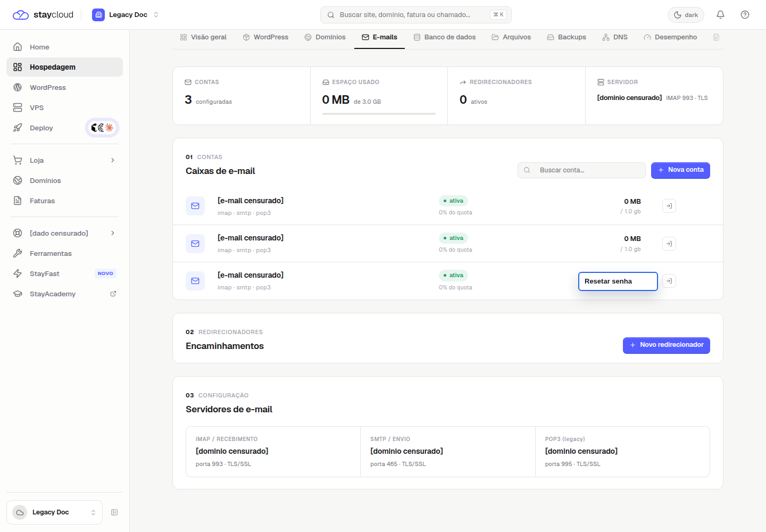Select Hospedagem in the sidebar
The image size is (766, 532).
tap(64, 67)
